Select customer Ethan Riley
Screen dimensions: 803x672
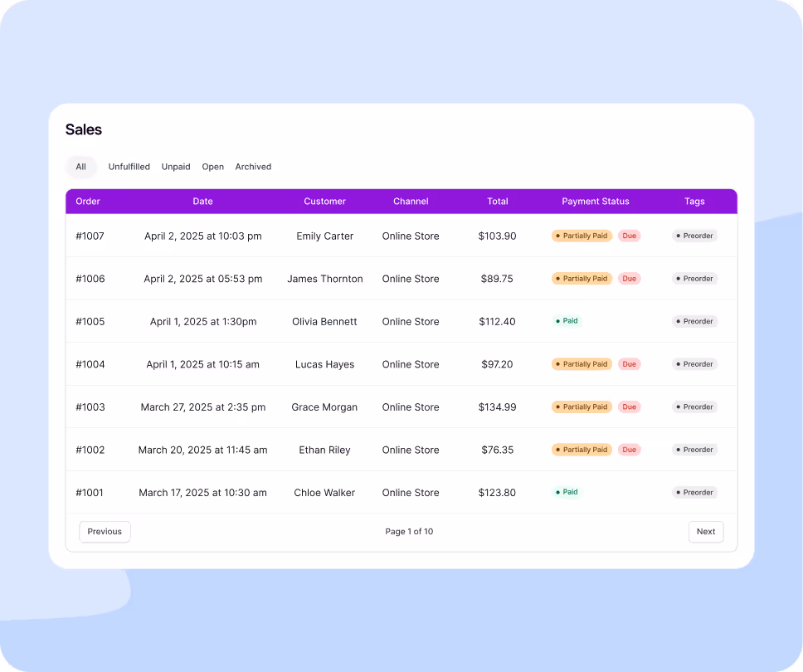point(324,450)
